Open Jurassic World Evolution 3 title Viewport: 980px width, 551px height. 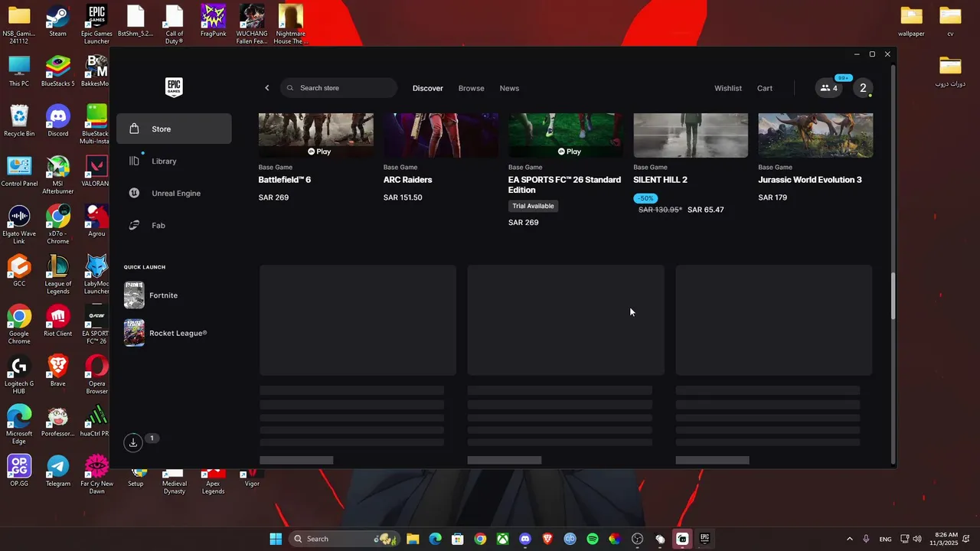[x=810, y=180]
